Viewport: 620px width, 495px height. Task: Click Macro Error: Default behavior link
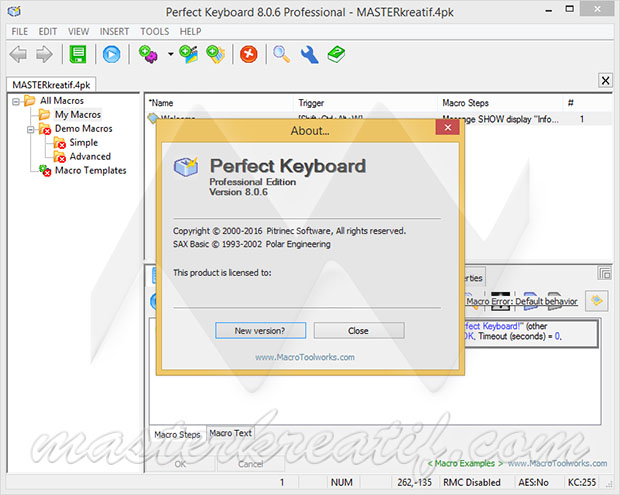click(x=522, y=301)
